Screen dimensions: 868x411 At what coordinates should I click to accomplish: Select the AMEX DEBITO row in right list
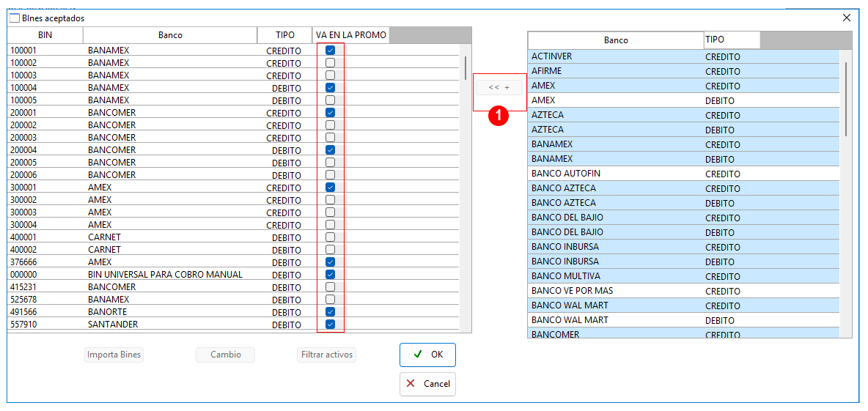coord(684,100)
